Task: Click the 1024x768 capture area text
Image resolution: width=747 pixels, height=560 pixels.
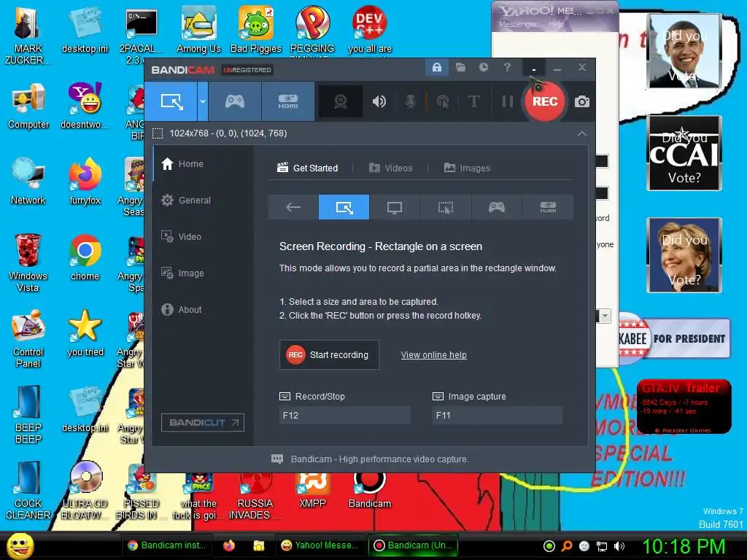Action: (x=228, y=133)
